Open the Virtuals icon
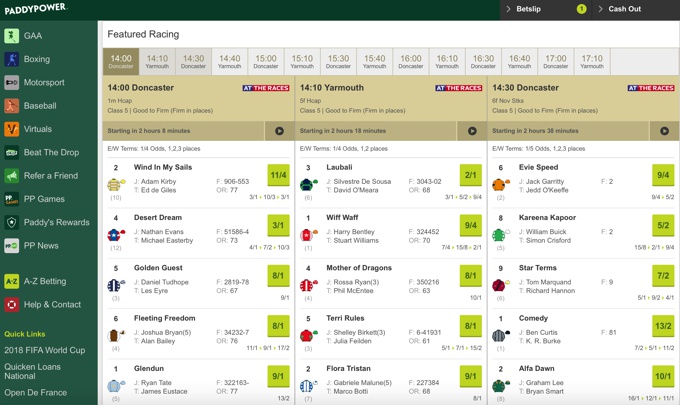The image size is (680, 405). (x=12, y=129)
